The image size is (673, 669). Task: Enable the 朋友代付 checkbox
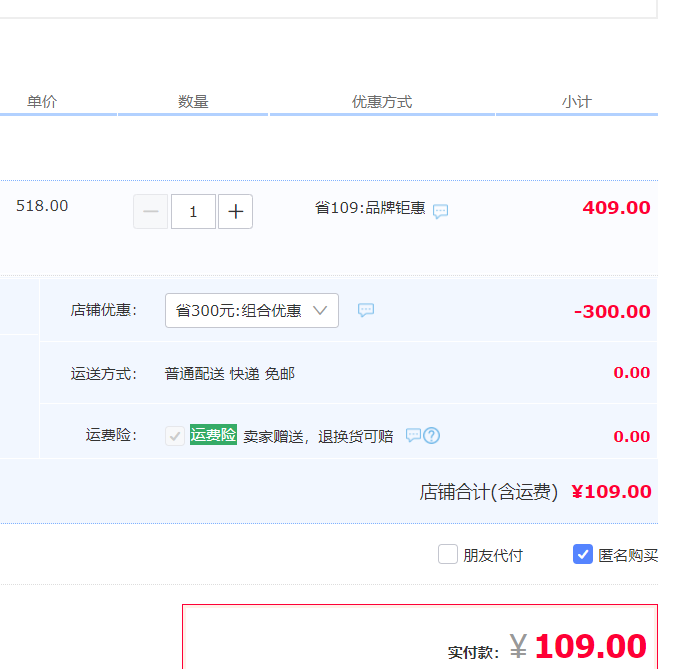coord(448,554)
